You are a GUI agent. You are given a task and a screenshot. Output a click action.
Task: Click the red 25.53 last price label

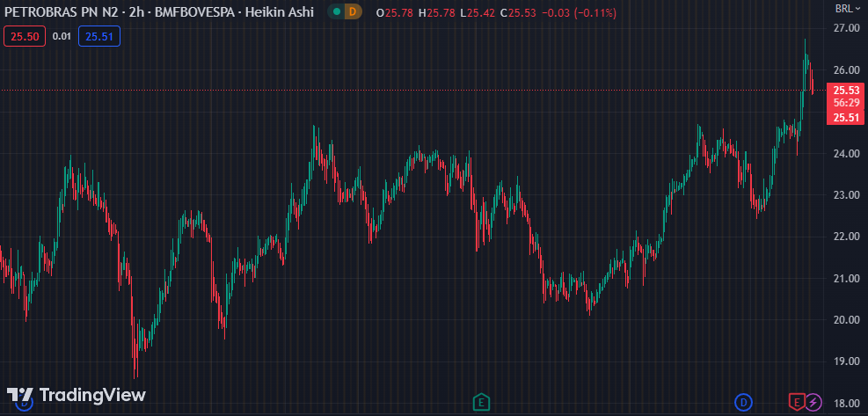pyautogui.click(x=846, y=91)
